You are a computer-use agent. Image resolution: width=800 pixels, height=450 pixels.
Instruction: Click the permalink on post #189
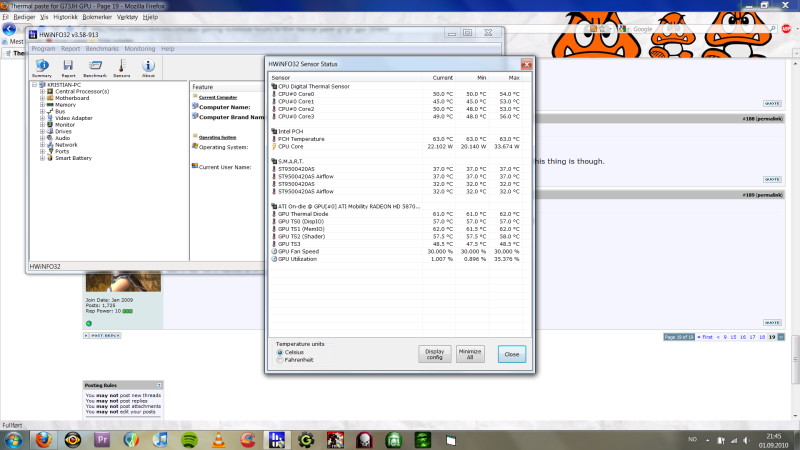tap(769, 195)
